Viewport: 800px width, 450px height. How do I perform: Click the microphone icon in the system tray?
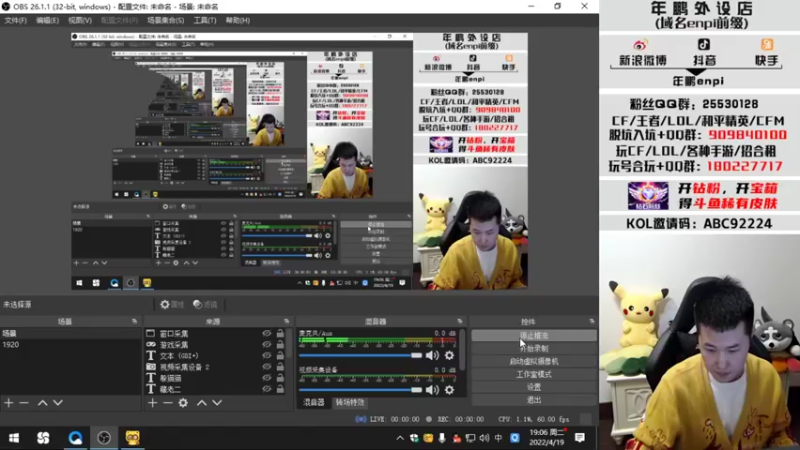click(442, 438)
